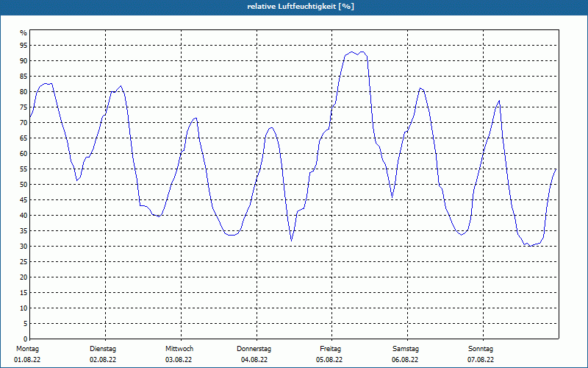Click the '01.08.22' date label

(x=27, y=360)
